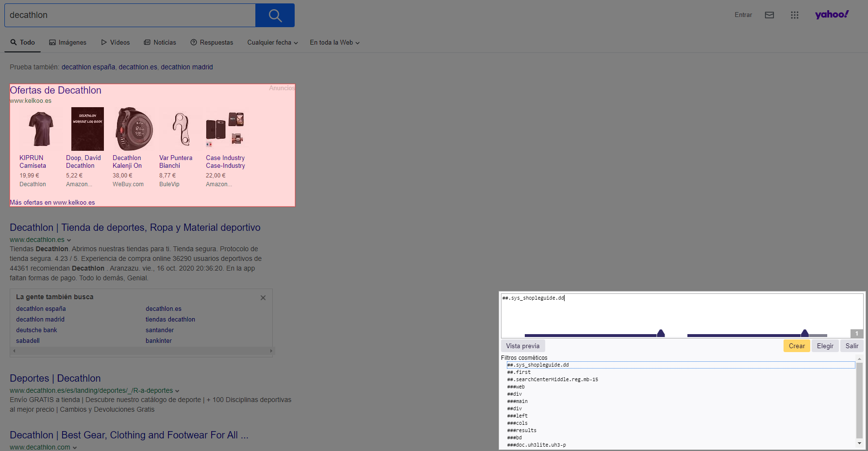Open 'Ofertas de Decathlon' ad title

click(55, 90)
